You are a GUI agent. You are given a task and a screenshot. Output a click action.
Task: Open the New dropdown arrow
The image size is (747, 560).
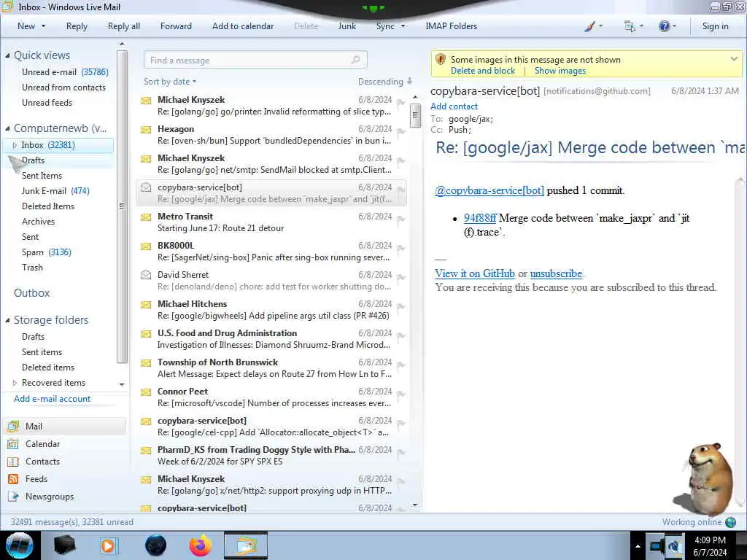click(x=43, y=26)
